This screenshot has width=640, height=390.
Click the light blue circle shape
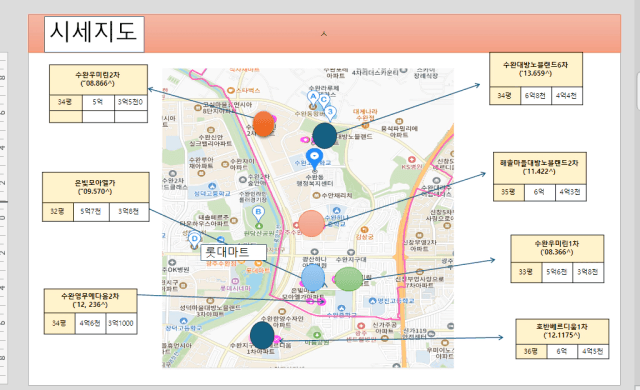point(313,278)
